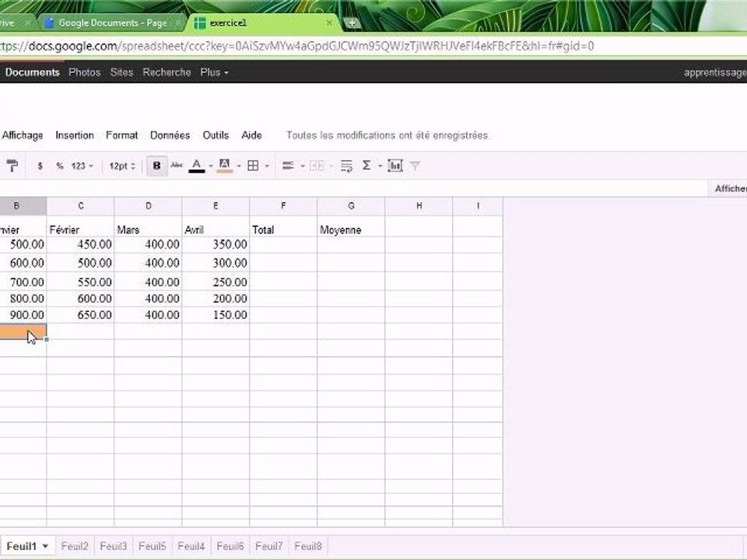Select cell containing 650.00
747x560 pixels.
tap(80, 315)
